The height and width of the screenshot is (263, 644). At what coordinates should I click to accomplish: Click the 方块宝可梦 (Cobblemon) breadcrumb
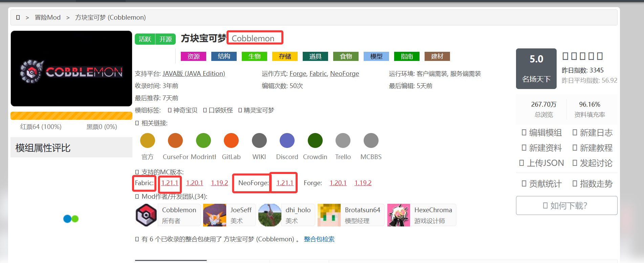[110, 17]
